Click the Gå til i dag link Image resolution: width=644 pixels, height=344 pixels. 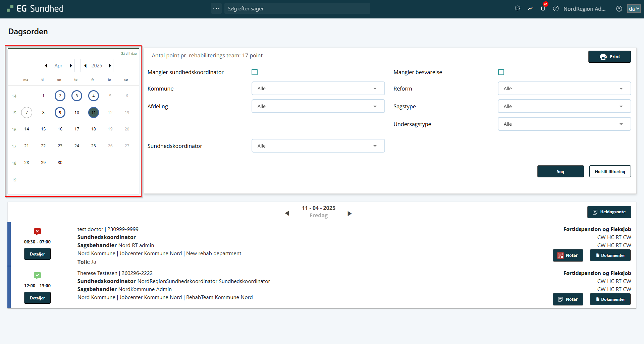128,54
